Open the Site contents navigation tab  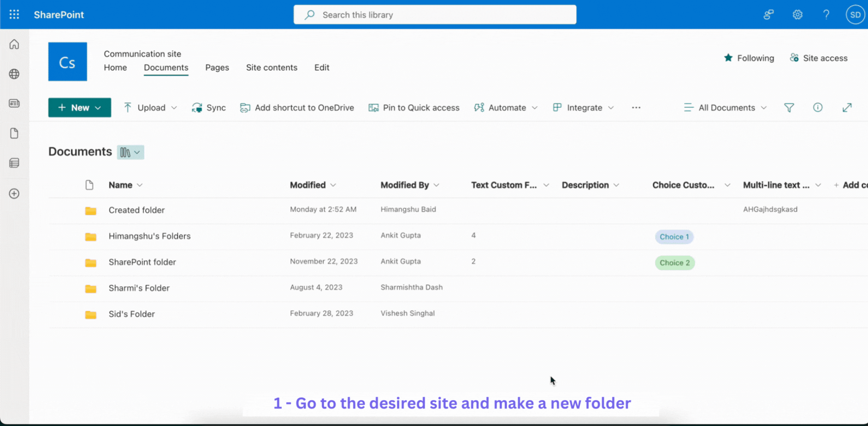tap(272, 68)
